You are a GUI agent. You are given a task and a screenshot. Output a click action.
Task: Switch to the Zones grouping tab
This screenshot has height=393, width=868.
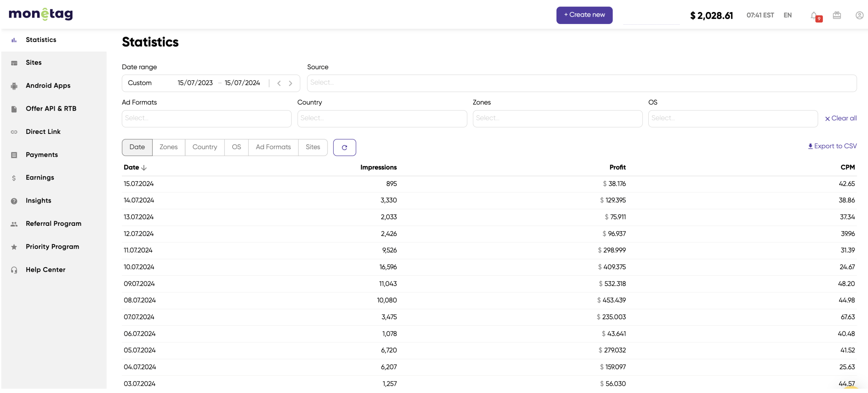pyautogui.click(x=168, y=147)
